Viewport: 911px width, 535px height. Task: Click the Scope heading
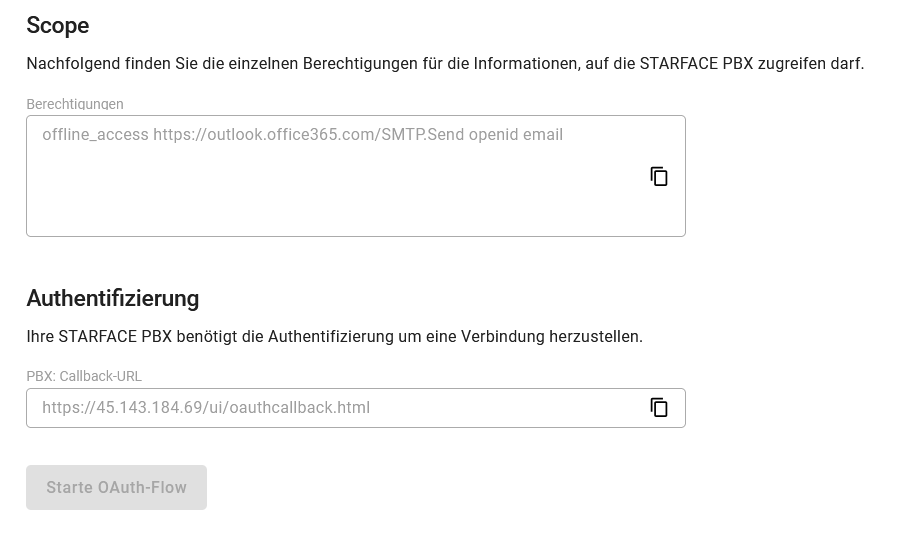coord(58,26)
